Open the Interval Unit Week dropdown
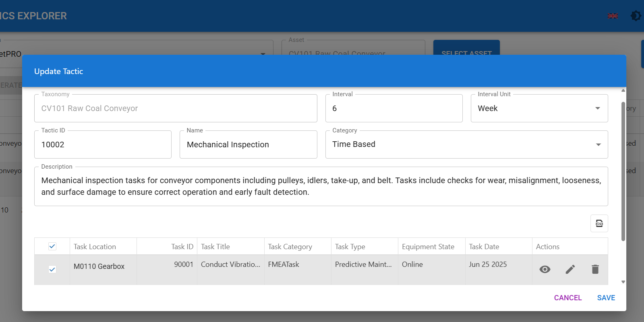644x322 pixels. coord(539,108)
